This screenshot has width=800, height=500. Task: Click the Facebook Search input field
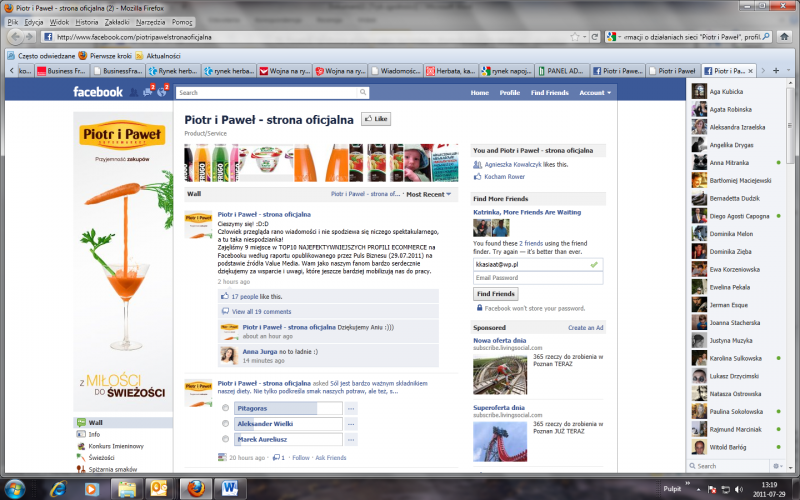pyautogui.click(x=266, y=92)
